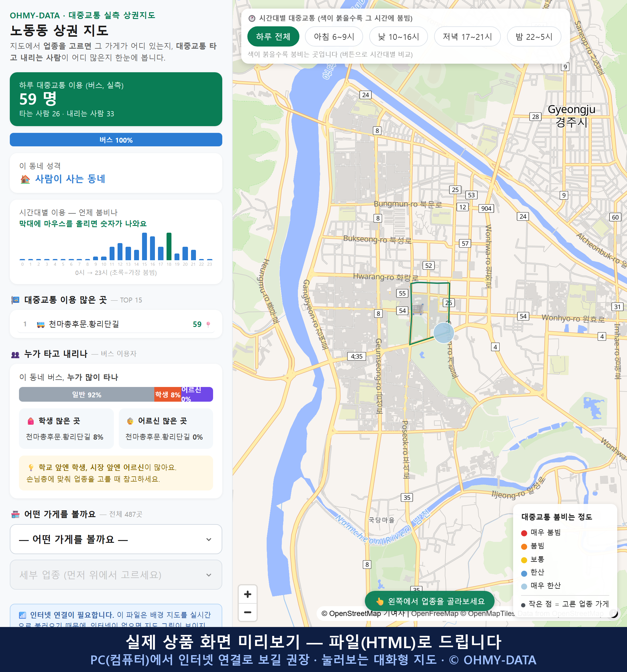Image resolution: width=627 pixels, height=672 pixels.
Task: Click the 사람이 사는 동네 neighborhood type text
Action: click(70, 179)
